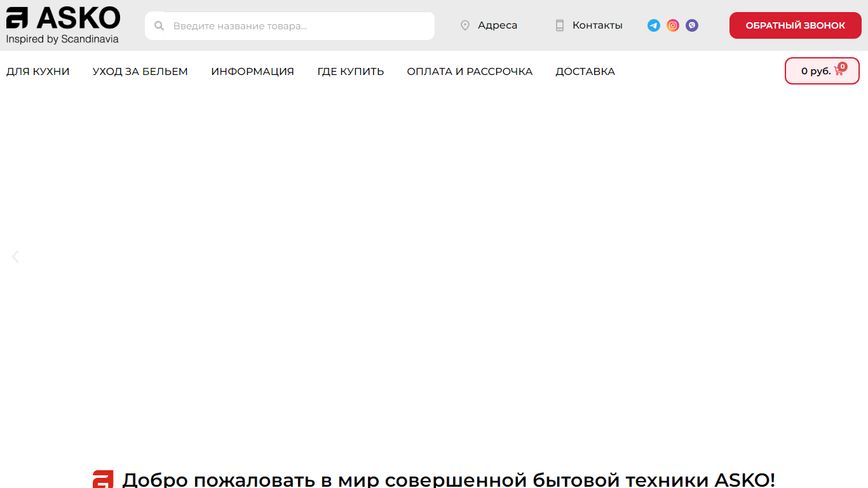This screenshot has width=868, height=488.
Task: Open the shopping cart icon
Action: tap(839, 70)
